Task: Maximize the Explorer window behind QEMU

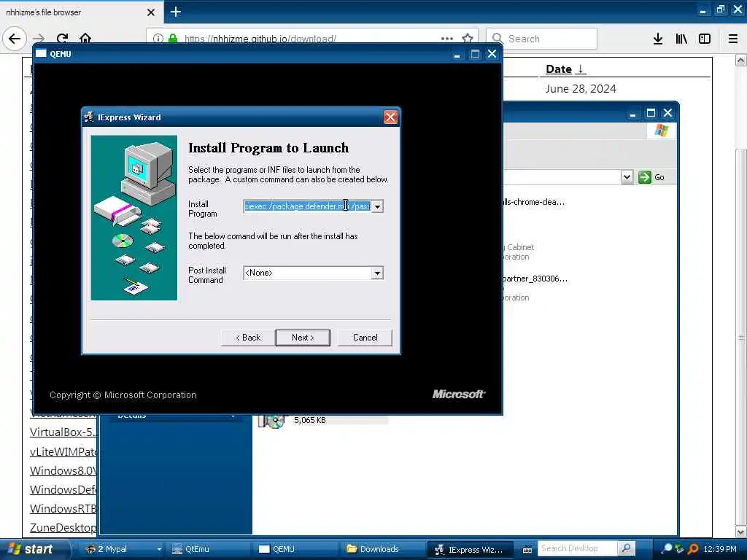Action: coord(651,113)
